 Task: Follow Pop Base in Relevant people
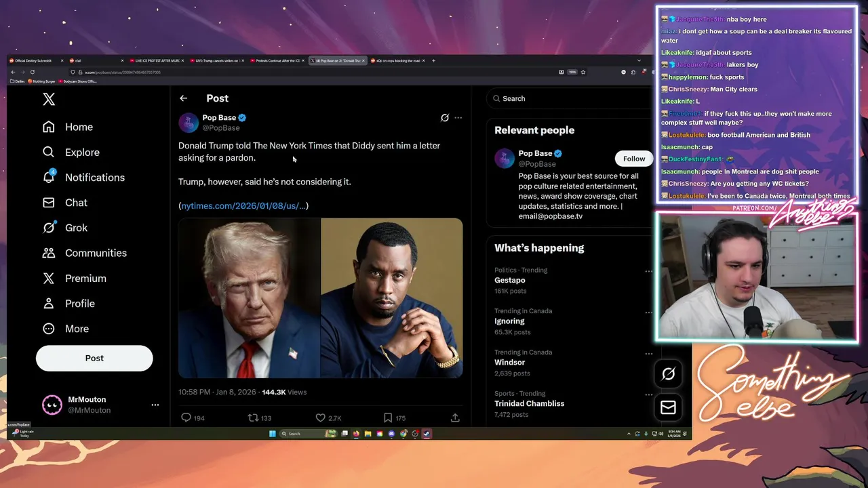coord(634,159)
